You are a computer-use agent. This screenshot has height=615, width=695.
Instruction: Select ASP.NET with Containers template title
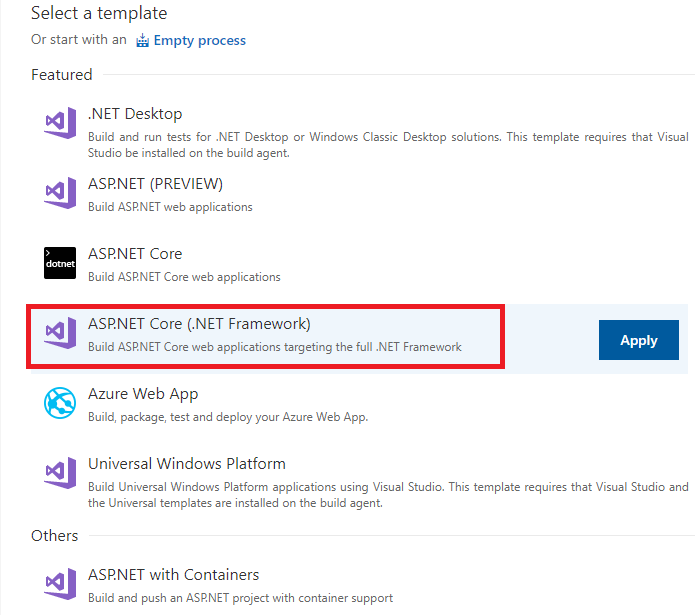tap(173, 575)
